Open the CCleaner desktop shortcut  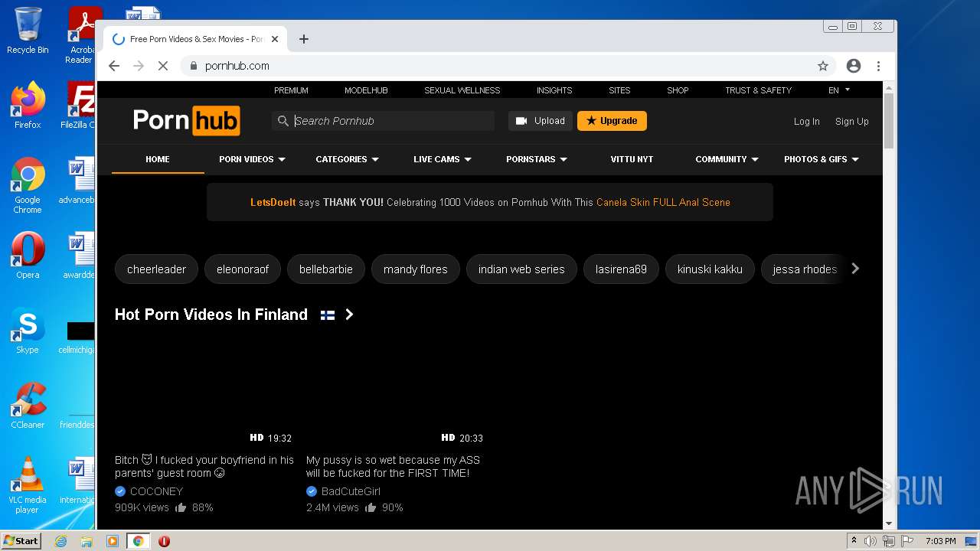click(28, 406)
